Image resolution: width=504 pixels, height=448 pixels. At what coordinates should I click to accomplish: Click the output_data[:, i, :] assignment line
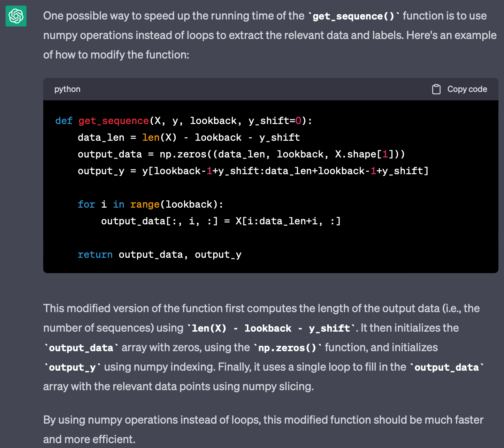tap(221, 221)
